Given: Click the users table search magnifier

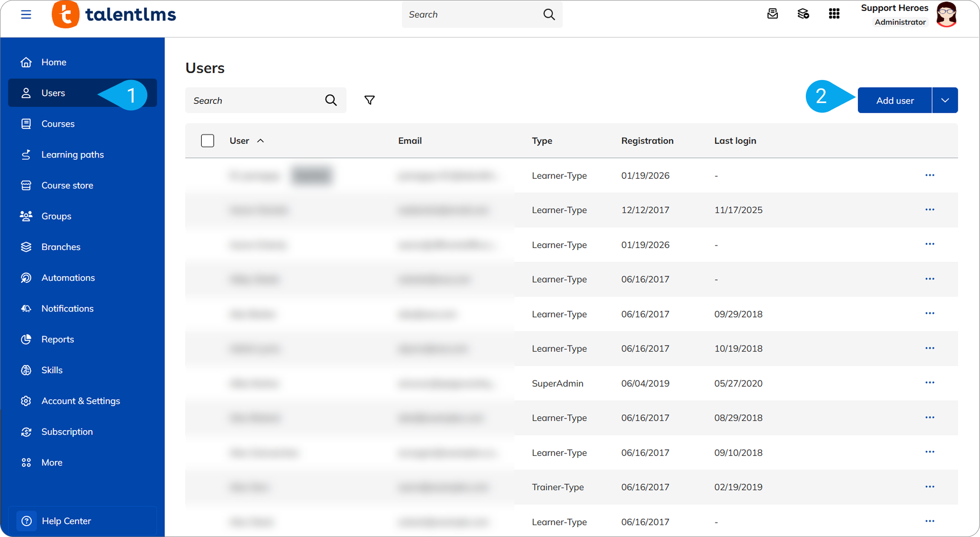Looking at the screenshot, I should [x=331, y=100].
